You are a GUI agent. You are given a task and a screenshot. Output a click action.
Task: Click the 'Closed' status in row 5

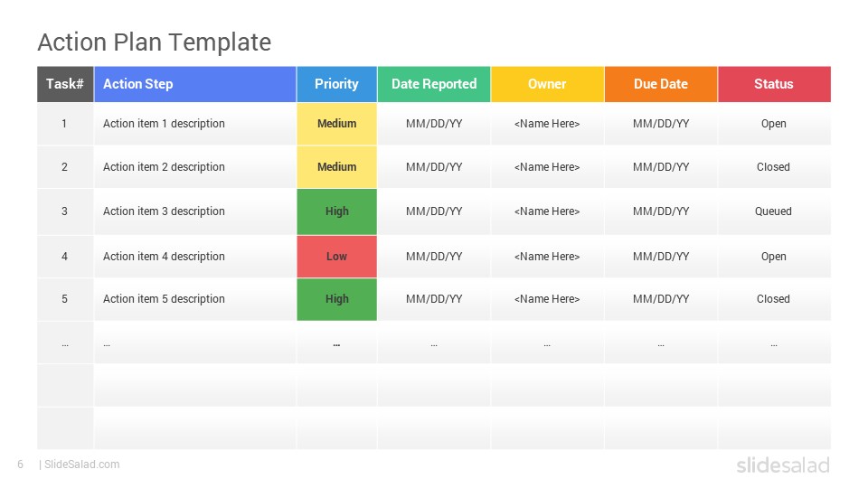pos(774,299)
